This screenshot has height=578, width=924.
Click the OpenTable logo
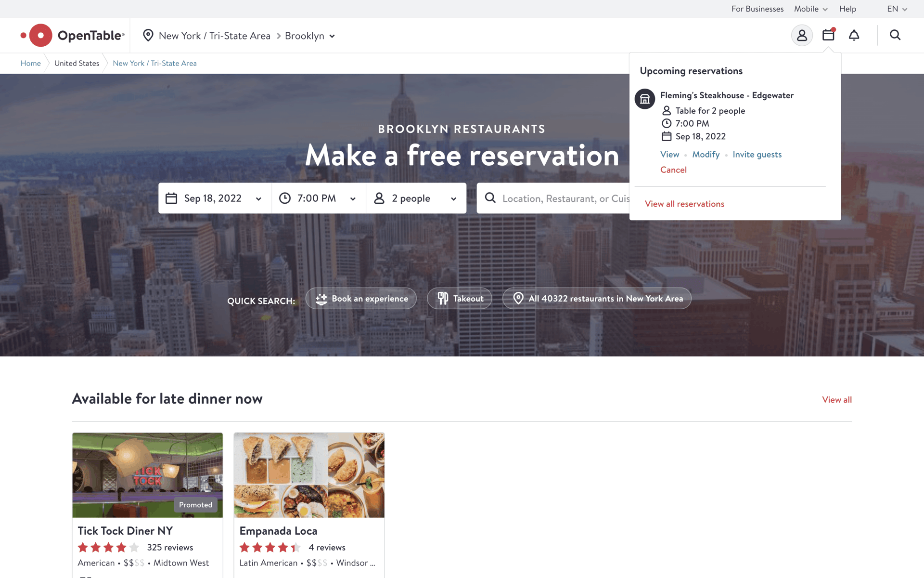pyautogui.click(x=73, y=35)
